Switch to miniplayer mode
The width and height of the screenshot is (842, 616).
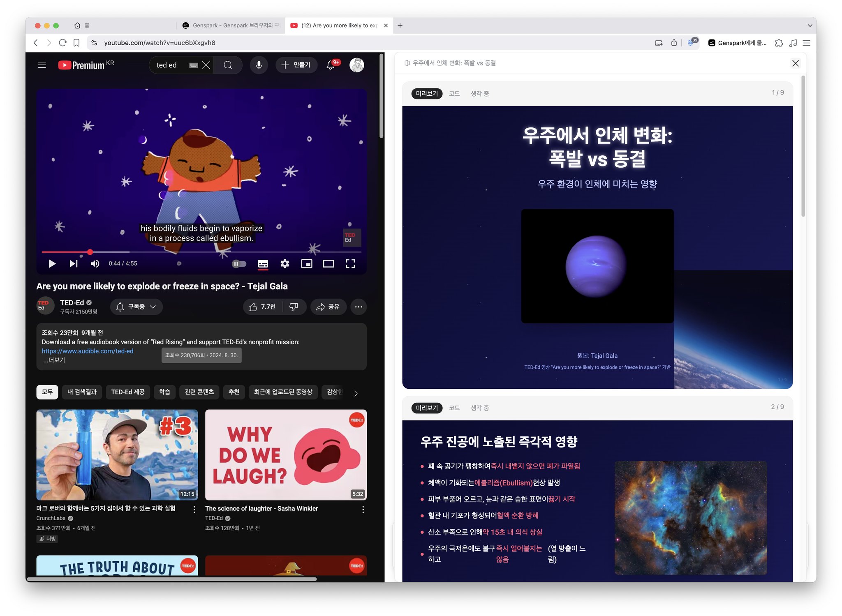point(307,263)
